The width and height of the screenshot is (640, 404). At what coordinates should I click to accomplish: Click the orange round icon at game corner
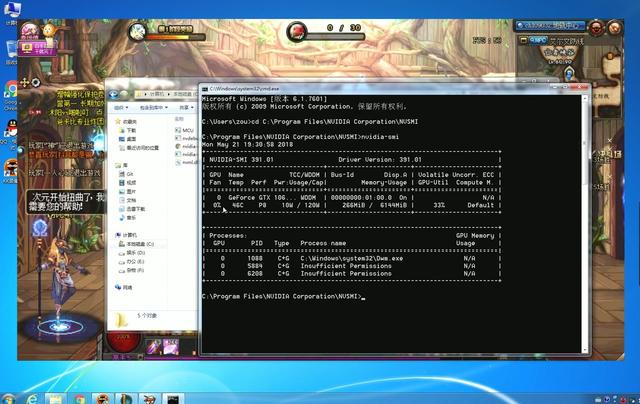point(614,28)
